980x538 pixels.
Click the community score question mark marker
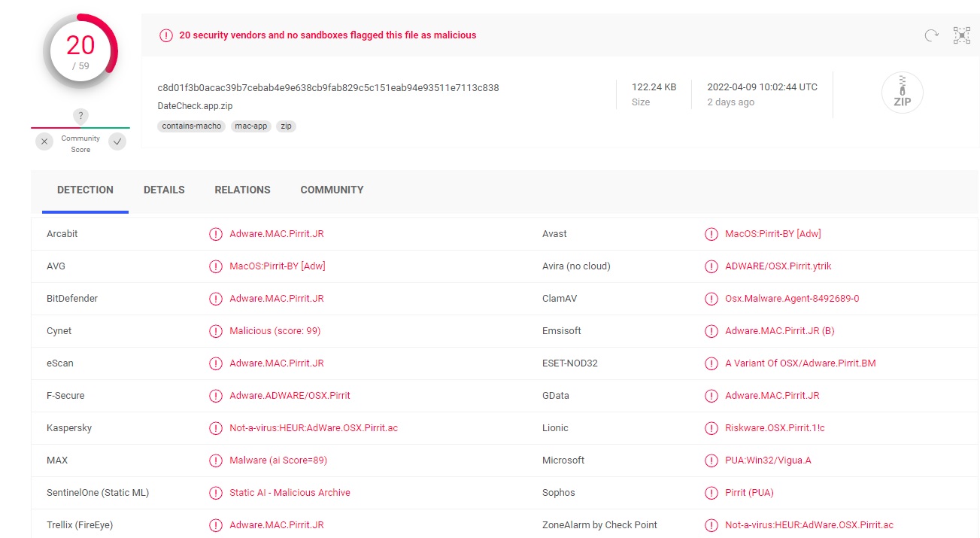pyautogui.click(x=80, y=116)
